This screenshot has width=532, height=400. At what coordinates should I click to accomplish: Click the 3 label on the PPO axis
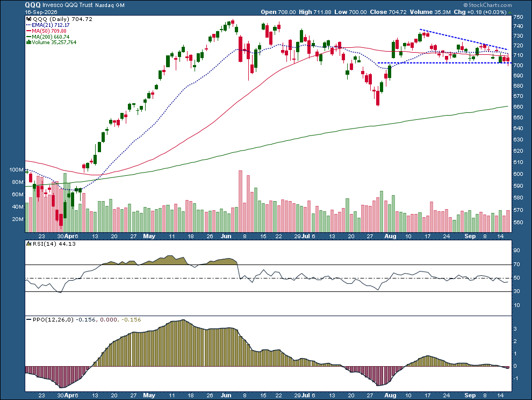point(515,329)
